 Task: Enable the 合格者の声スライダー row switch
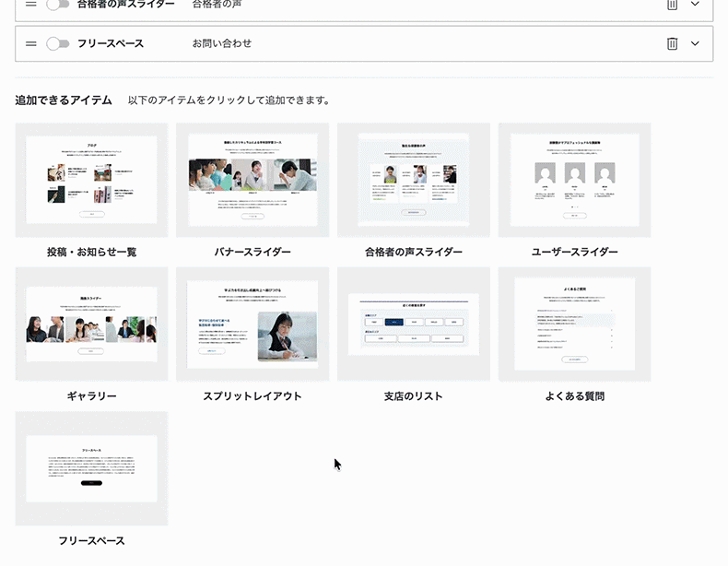coord(58,5)
